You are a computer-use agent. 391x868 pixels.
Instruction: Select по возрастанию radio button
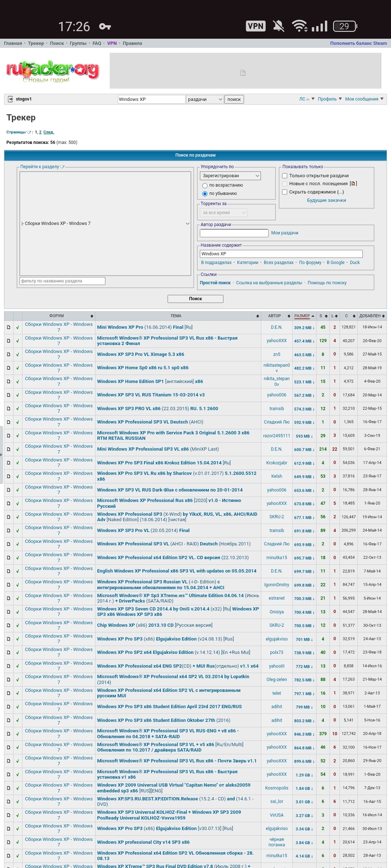(205, 186)
